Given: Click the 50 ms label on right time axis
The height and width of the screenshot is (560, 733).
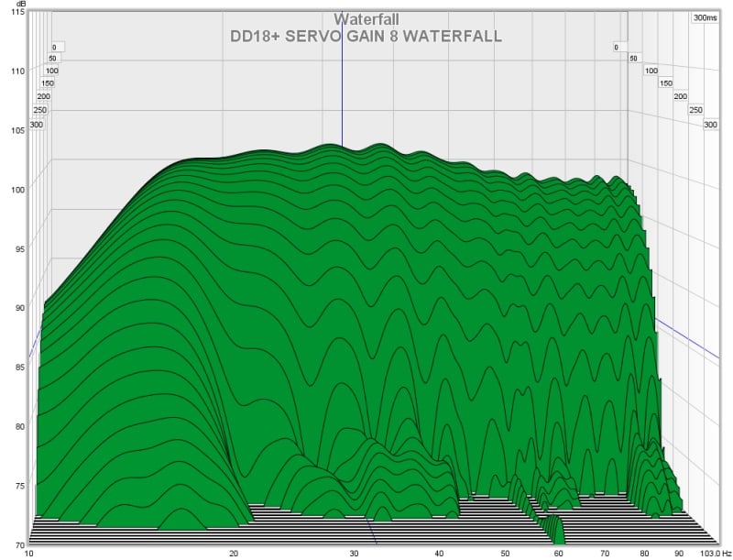Looking at the screenshot, I should tap(632, 59).
